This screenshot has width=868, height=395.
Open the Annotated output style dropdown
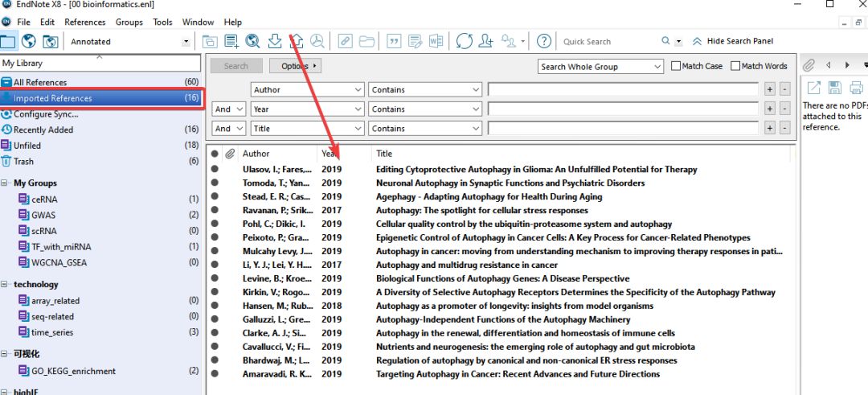coord(186,42)
